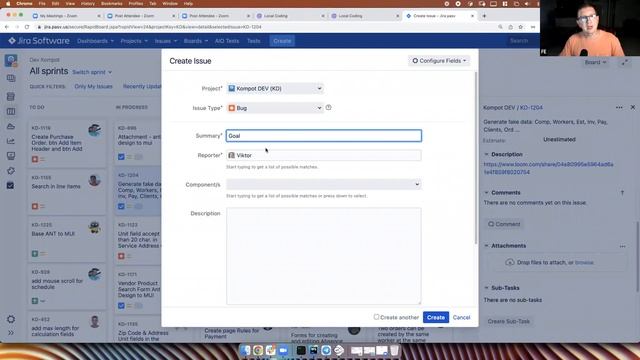
Task: Click the Create button in the navbar
Action: pos(282,41)
